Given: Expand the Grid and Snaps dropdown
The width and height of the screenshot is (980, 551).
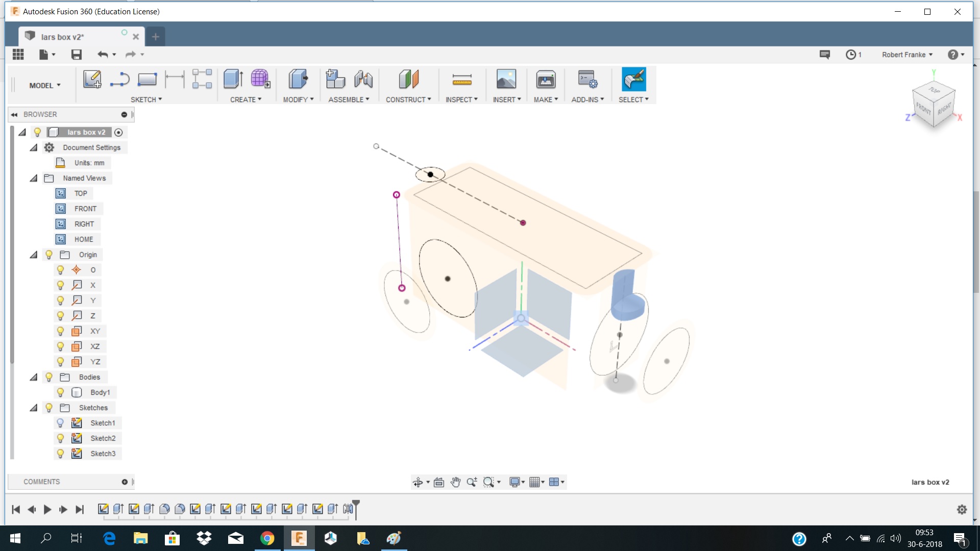Looking at the screenshot, I should (536, 482).
